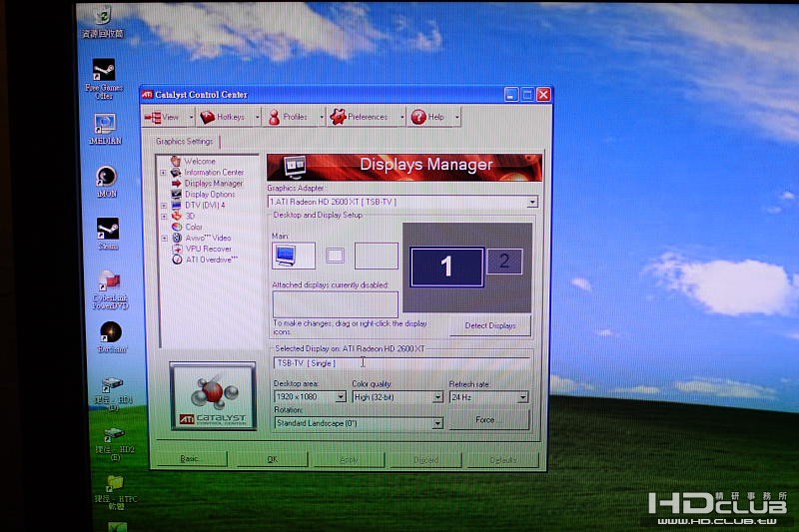The image size is (799, 532).
Task: Click the VPU Recover icon
Action: (x=177, y=249)
